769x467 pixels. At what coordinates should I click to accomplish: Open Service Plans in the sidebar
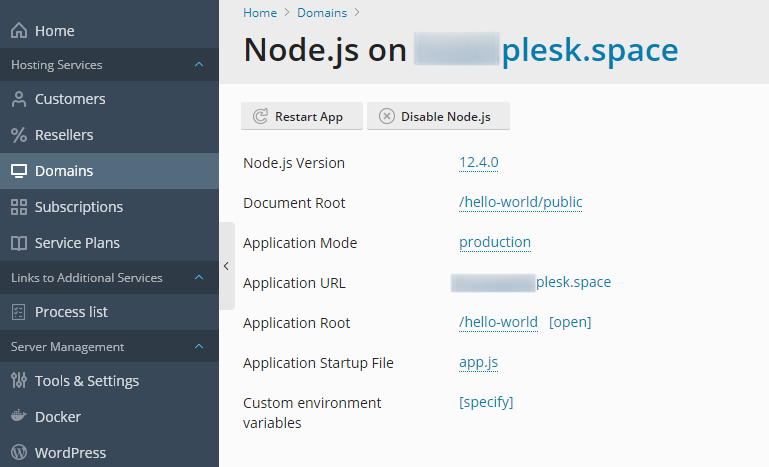click(x=109, y=243)
